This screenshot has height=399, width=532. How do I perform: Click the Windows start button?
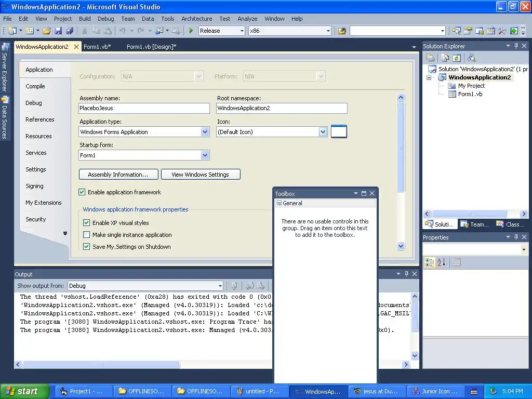coord(24,391)
